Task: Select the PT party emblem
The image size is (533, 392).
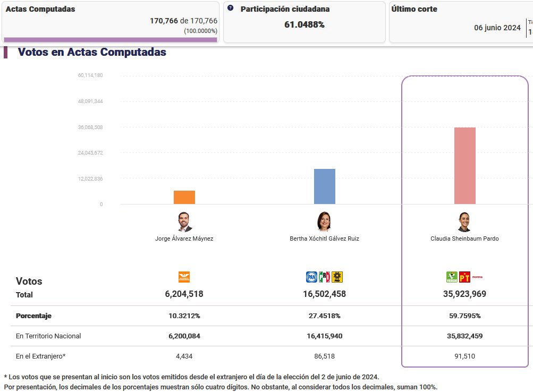Action: (x=466, y=277)
